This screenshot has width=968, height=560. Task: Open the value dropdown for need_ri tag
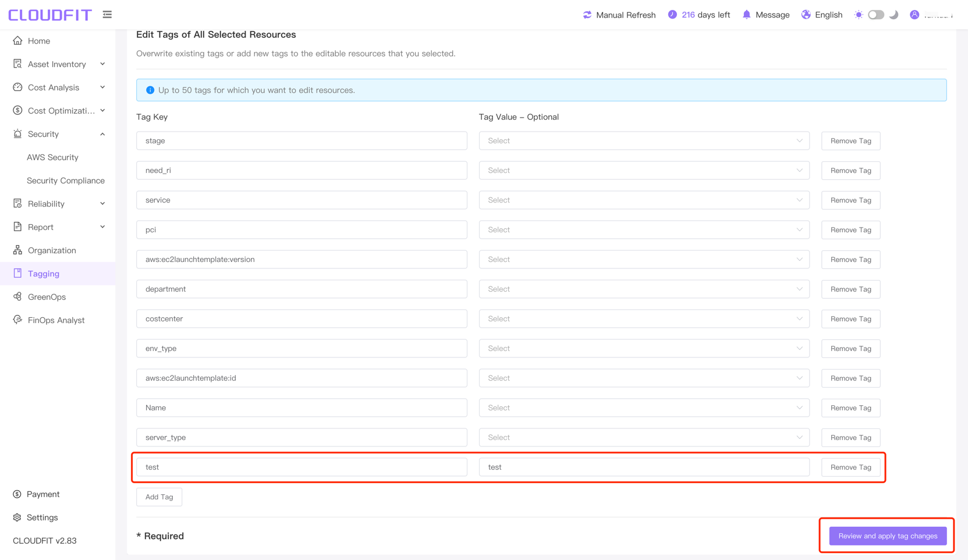[x=644, y=171]
